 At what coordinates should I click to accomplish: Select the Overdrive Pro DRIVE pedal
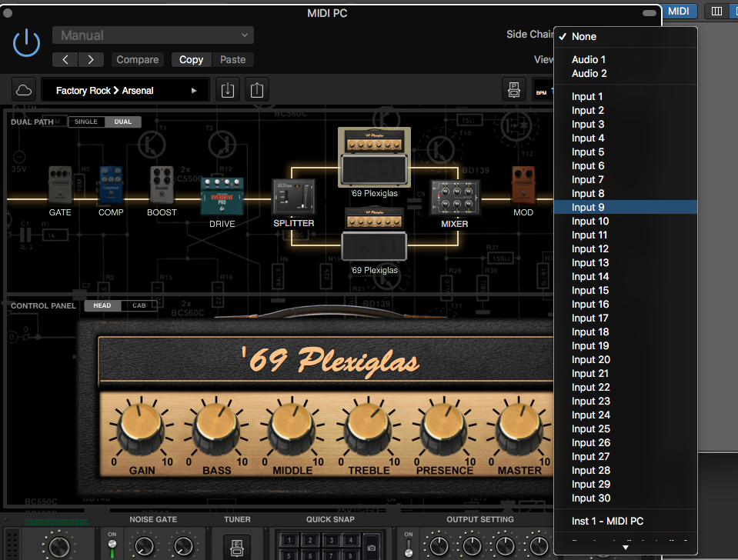[x=222, y=197]
